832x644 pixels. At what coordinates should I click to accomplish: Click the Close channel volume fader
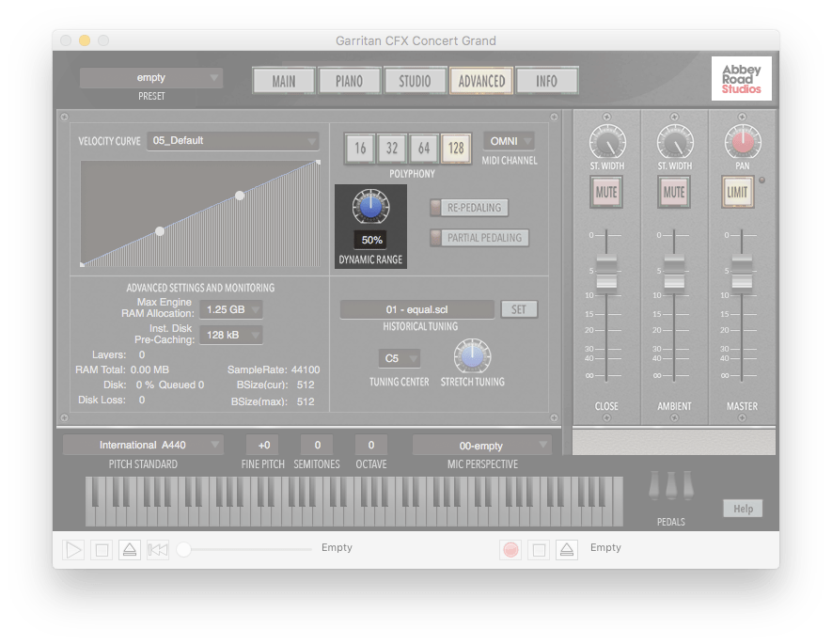click(x=606, y=274)
